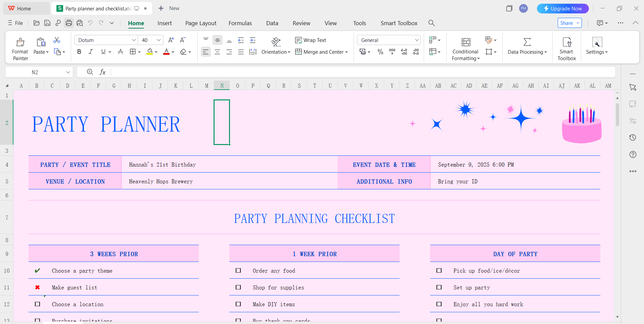
Task: Click the percent style icon
Action: [380, 52]
